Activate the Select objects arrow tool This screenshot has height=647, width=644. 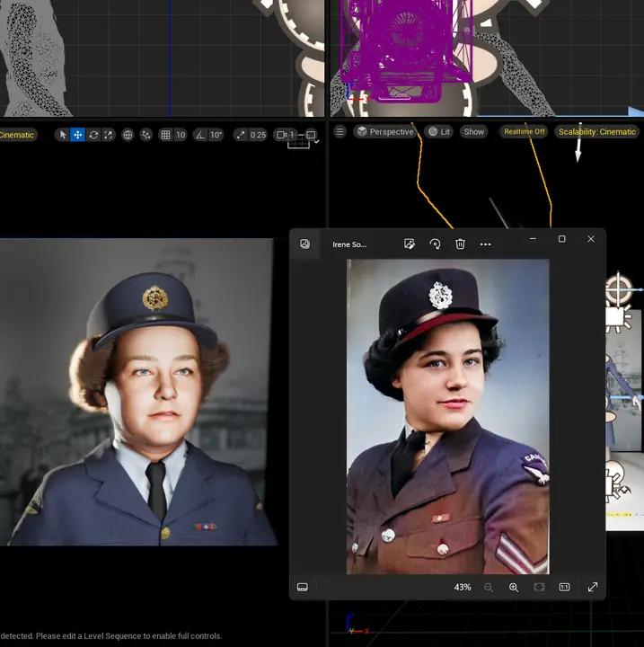pyautogui.click(x=63, y=135)
